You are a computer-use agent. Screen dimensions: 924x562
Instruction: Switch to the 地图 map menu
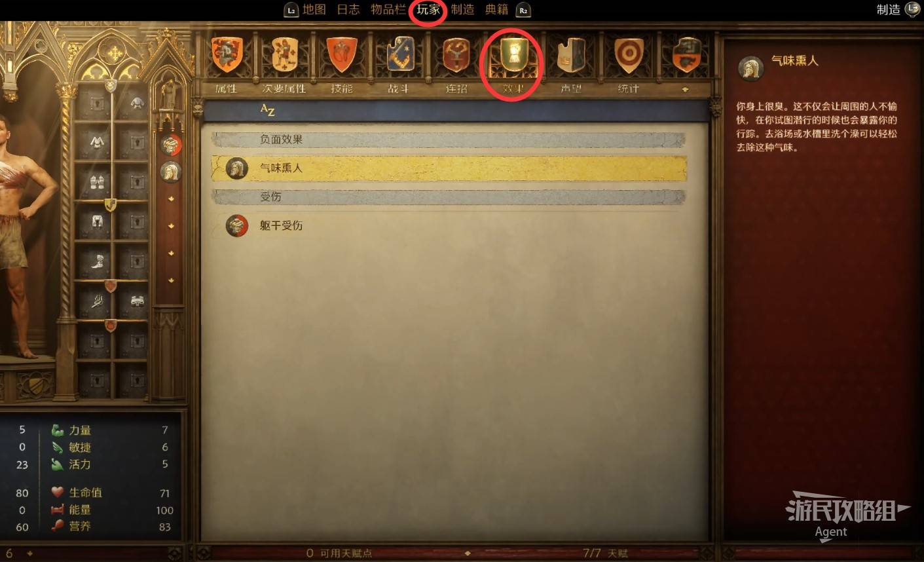click(314, 10)
